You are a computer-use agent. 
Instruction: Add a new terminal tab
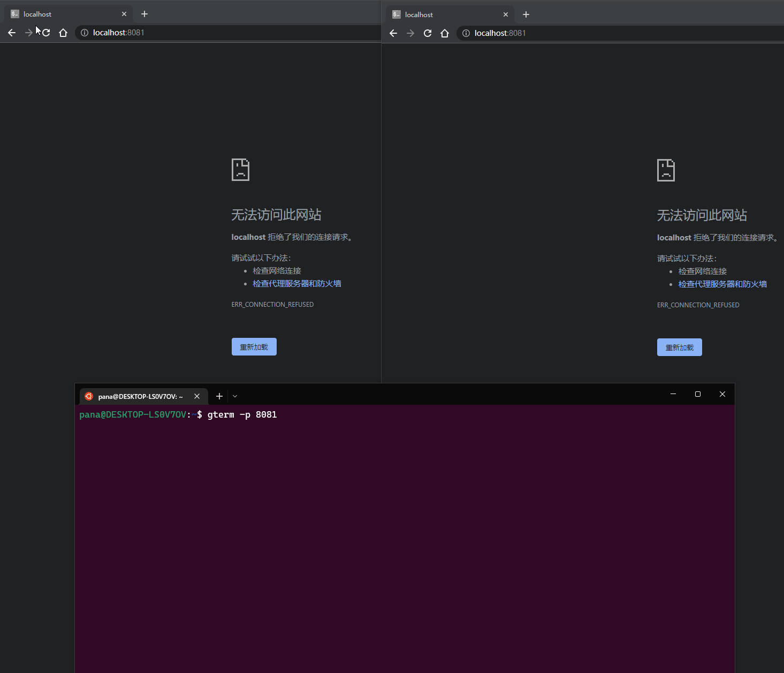pyautogui.click(x=219, y=396)
